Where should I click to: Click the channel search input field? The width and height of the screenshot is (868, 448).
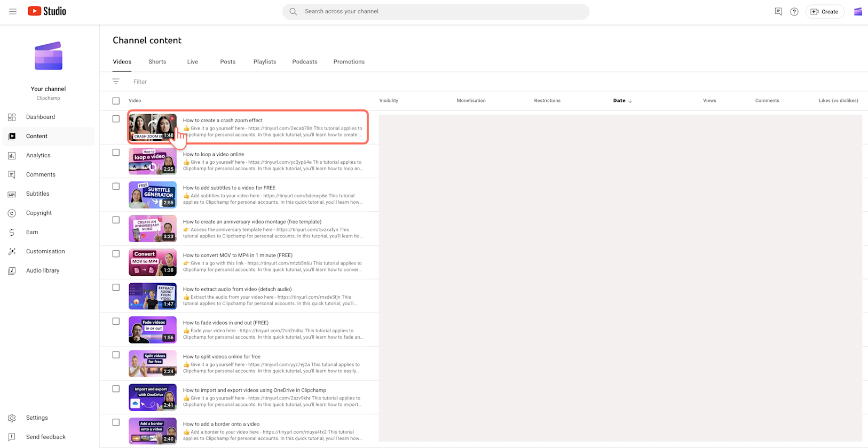pyautogui.click(x=436, y=11)
